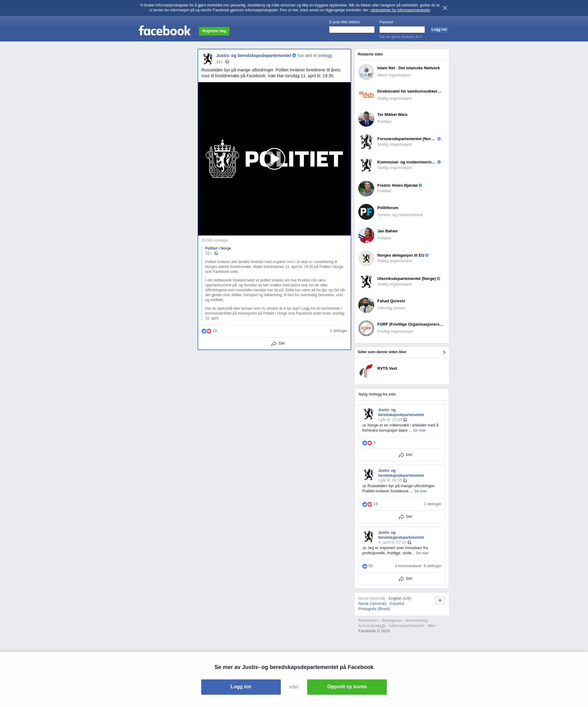Switch language to English (US)

tap(399, 598)
